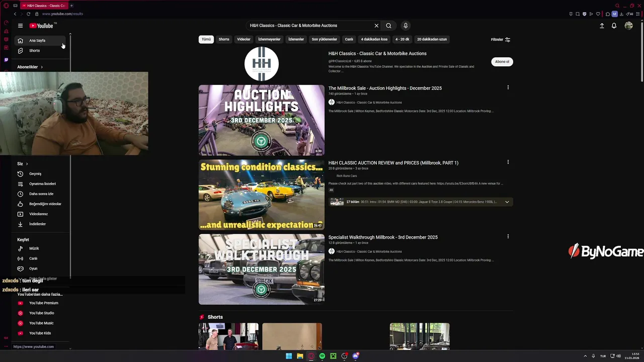The image size is (644, 362).
Task: Select the İzlenenler filter chip
Action: (296, 39)
